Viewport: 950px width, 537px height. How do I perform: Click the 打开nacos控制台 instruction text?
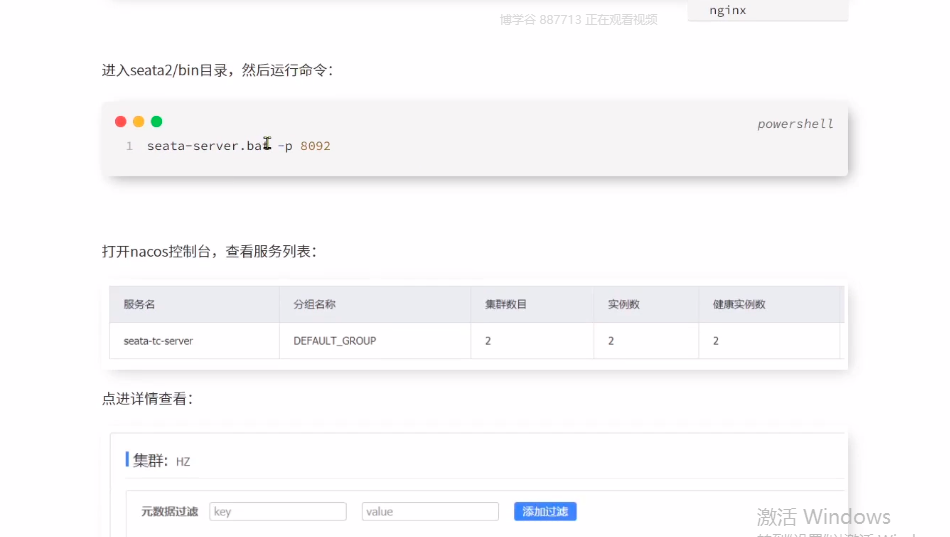pyautogui.click(x=209, y=252)
